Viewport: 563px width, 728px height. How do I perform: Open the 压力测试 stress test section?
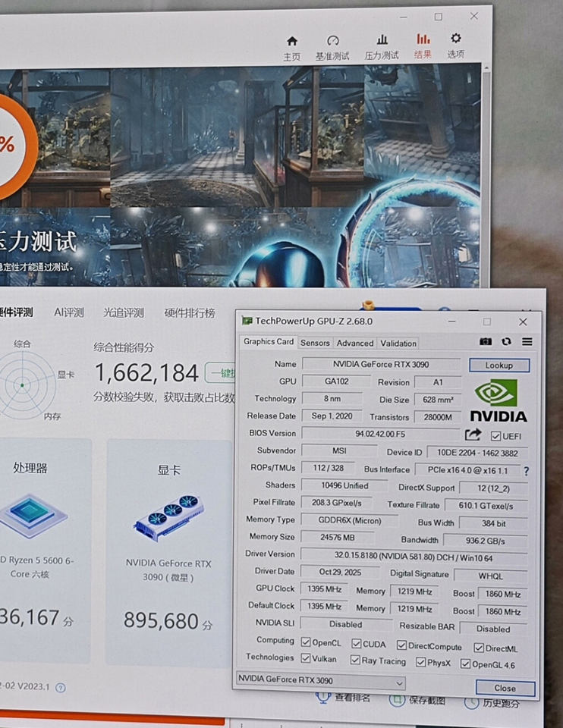click(382, 47)
